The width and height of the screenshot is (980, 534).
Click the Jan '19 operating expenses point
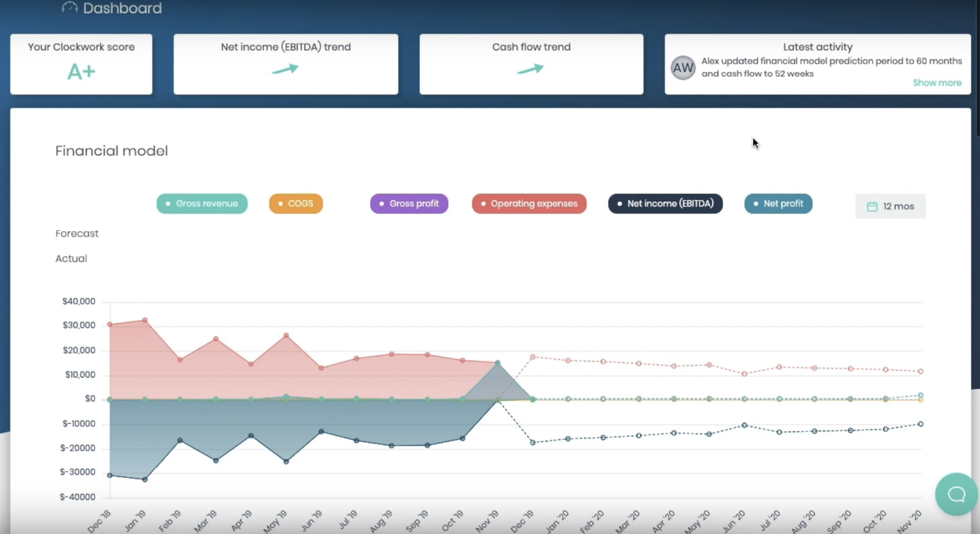point(145,320)
